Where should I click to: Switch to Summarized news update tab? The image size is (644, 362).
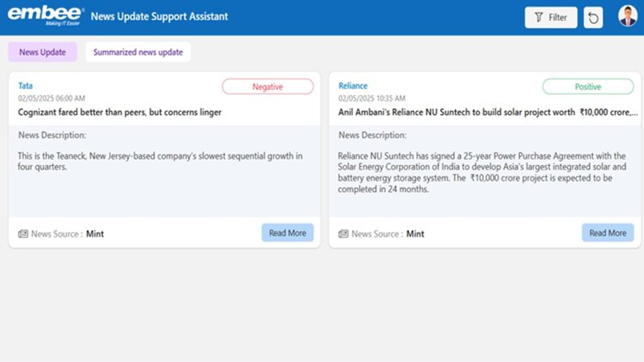[x=138, y=52]
